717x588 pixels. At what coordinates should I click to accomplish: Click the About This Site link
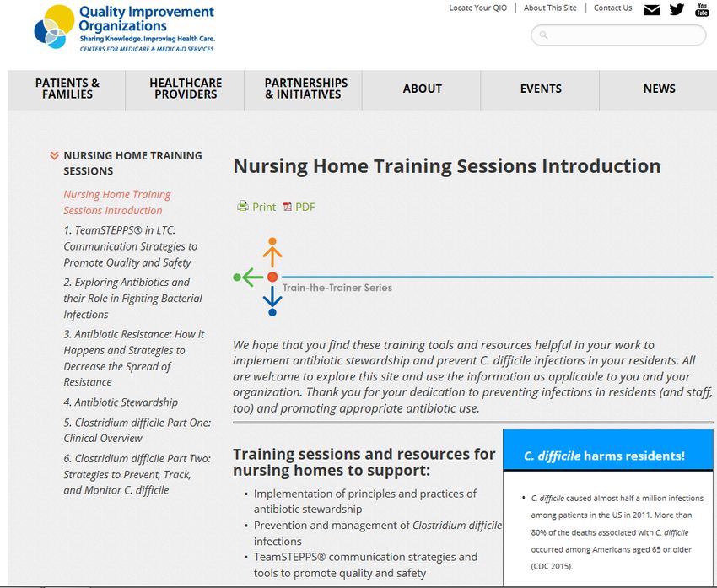550,8
